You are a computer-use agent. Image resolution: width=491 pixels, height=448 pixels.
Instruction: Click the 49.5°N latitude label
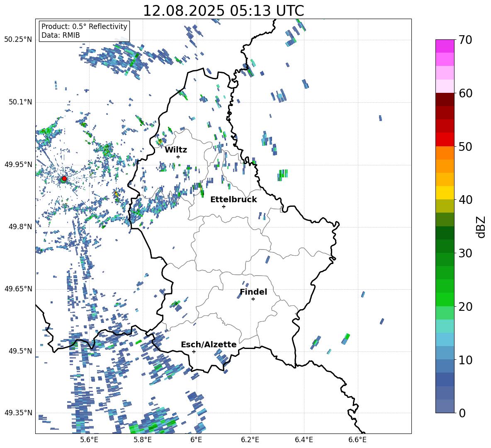[20, 351]
